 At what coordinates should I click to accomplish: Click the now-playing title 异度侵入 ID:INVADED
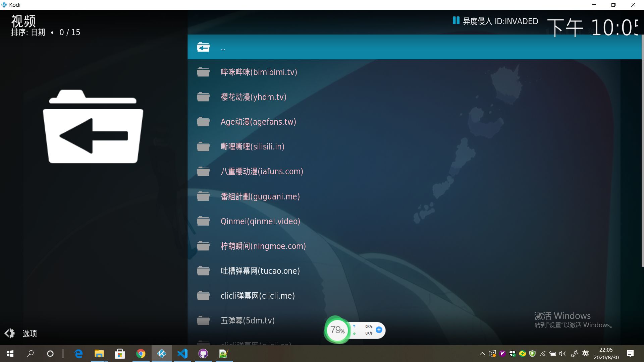pyautogui.click(x=500, y=21)
